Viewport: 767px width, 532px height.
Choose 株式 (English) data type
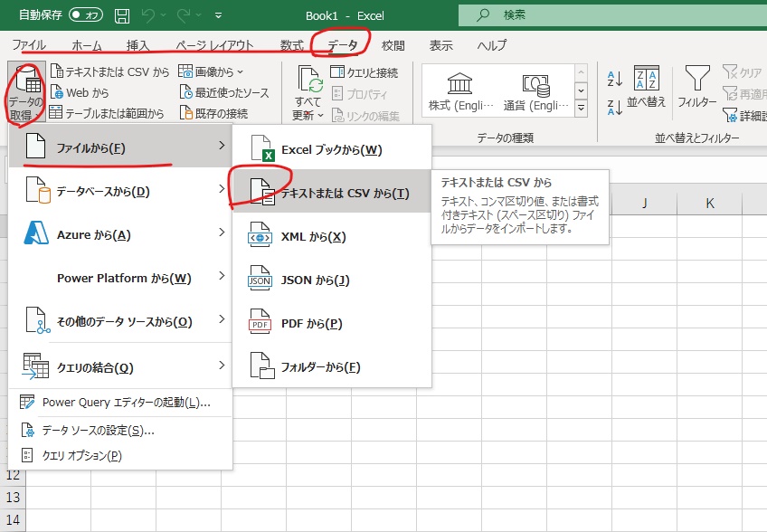point(460,92)
